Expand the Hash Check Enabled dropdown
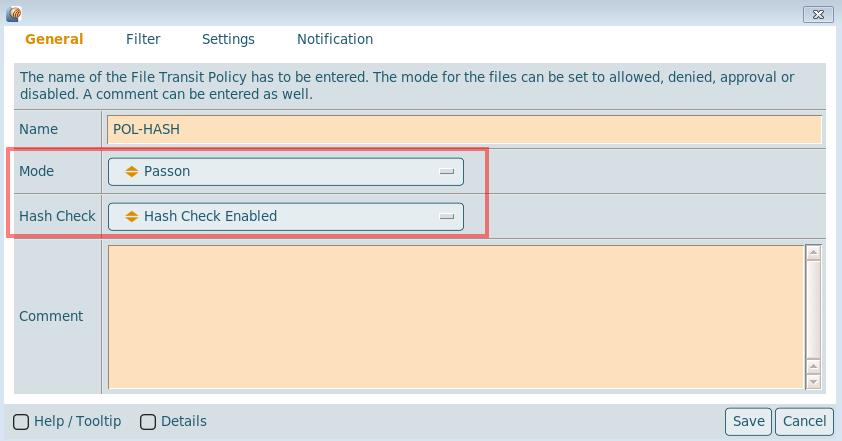This screenshot has height=441, width=842. 285,216
